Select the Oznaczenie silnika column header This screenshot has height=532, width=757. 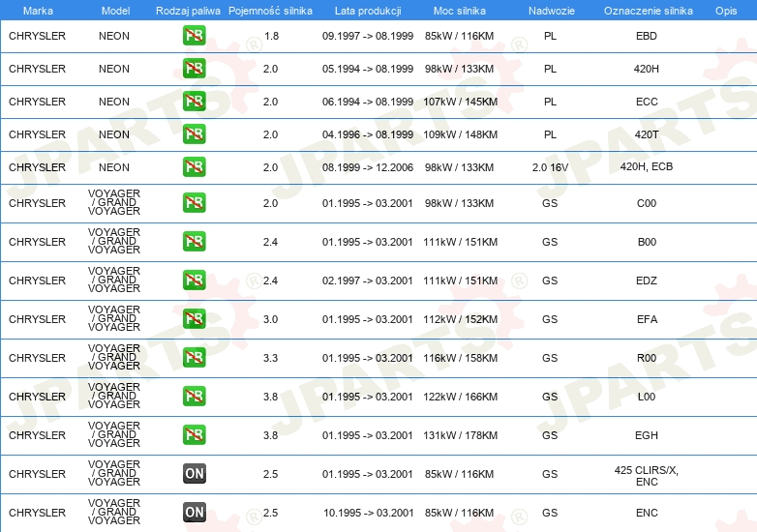point(646,10)
